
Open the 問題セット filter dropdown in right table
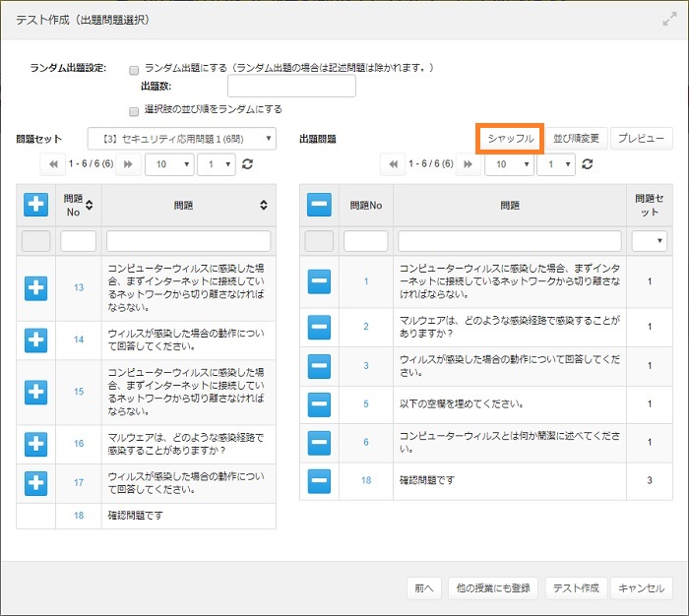(650, 241)
